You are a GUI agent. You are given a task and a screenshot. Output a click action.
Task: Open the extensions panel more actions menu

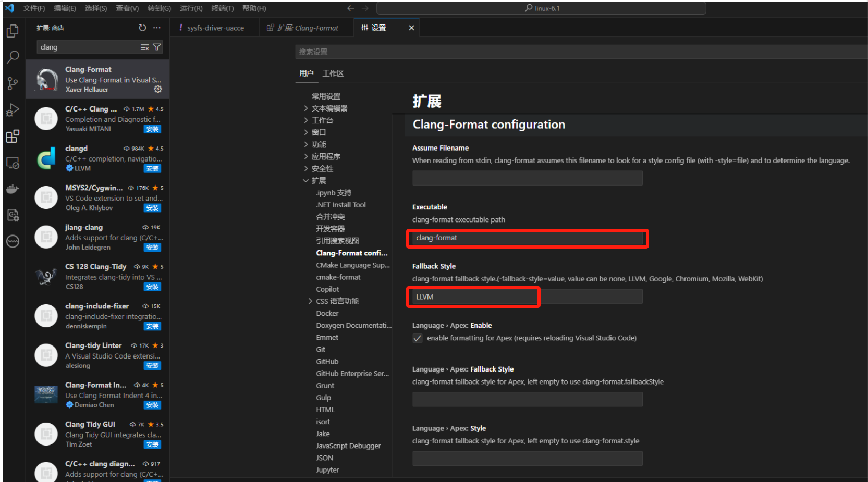157,28
